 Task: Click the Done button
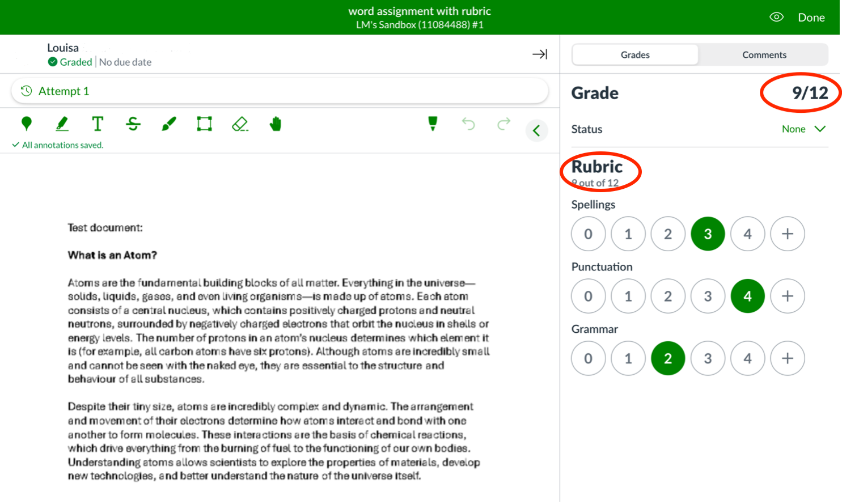(x=811, y=18)
